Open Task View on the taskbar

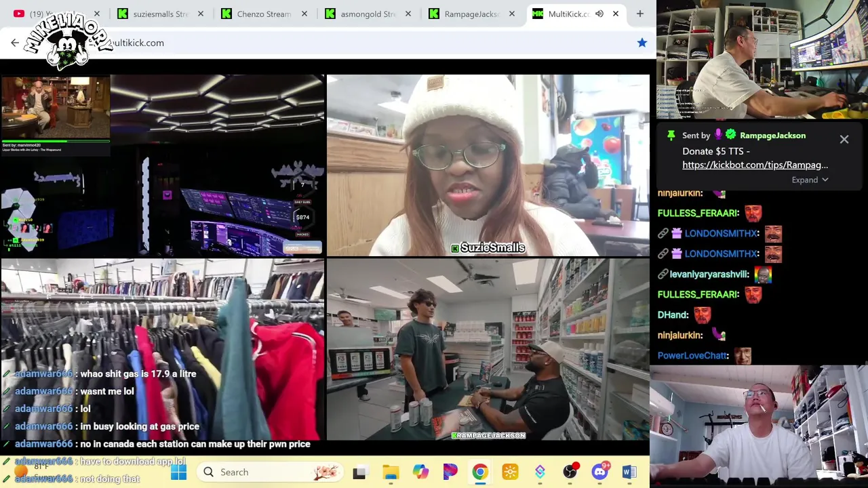tap(359, 472)
